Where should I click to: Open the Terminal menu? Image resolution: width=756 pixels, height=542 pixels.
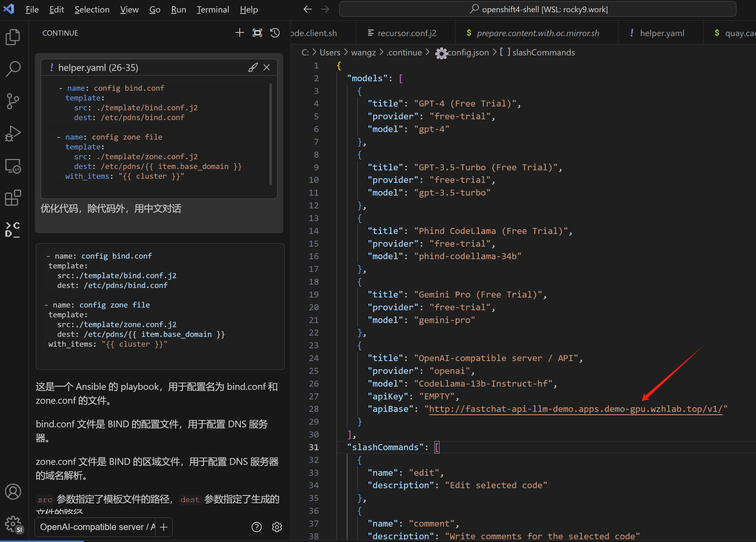(x=213, y=9)
